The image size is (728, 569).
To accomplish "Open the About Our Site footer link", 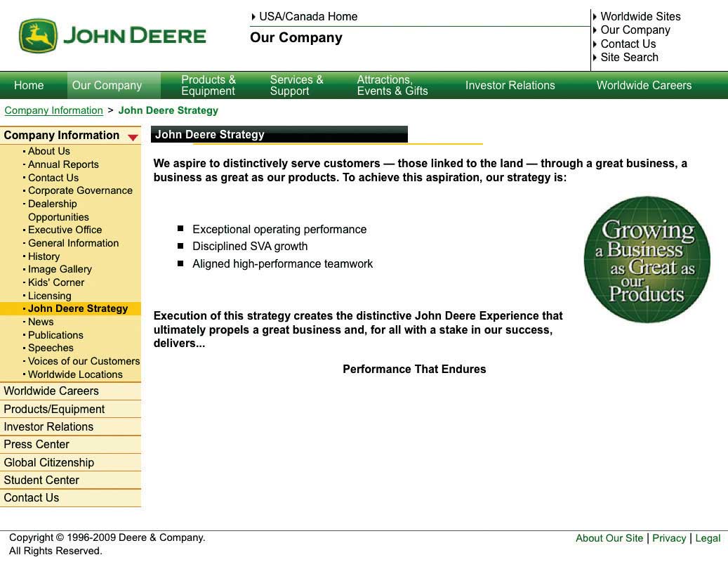I will pos(609,538).
